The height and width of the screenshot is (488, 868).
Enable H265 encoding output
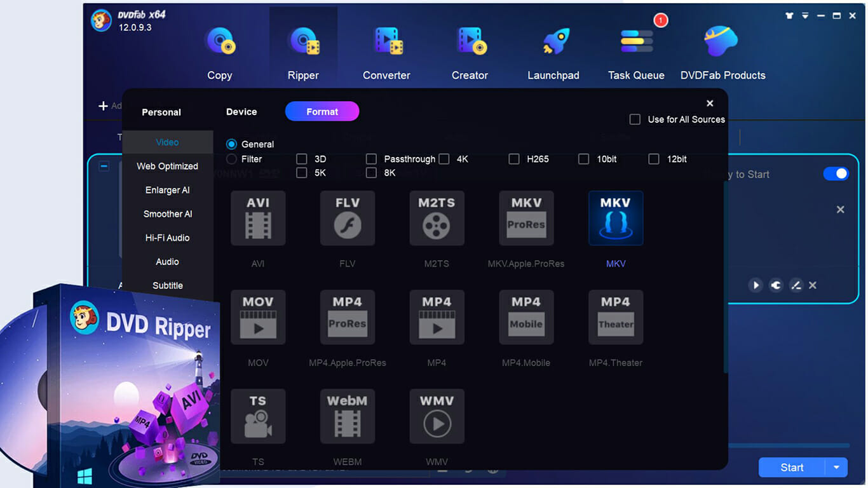coord(514,159)
